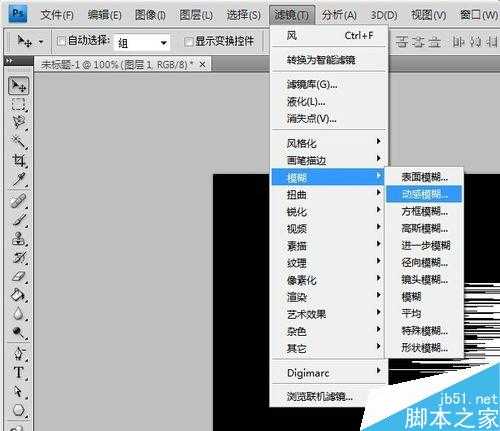The image size is (500, 431).
Task: Close the 未标题-1 document tab
Action: 202,64
